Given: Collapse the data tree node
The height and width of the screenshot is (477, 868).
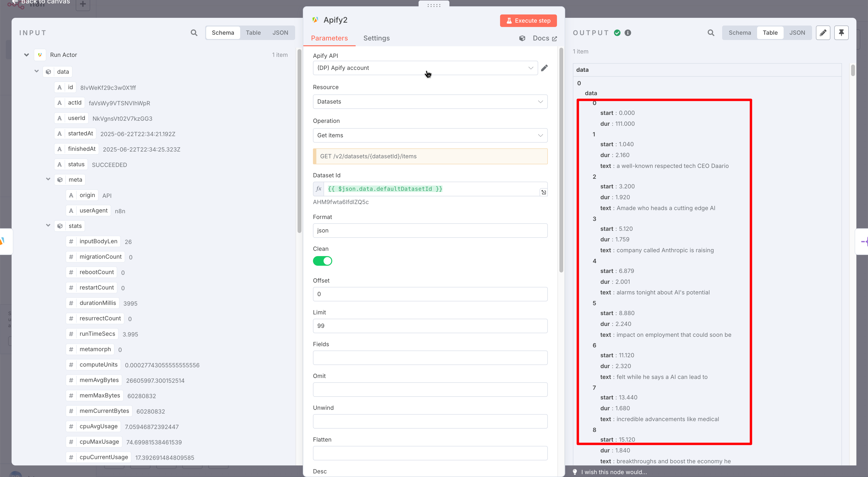Looking at the screenshot, I should point(37,71).
